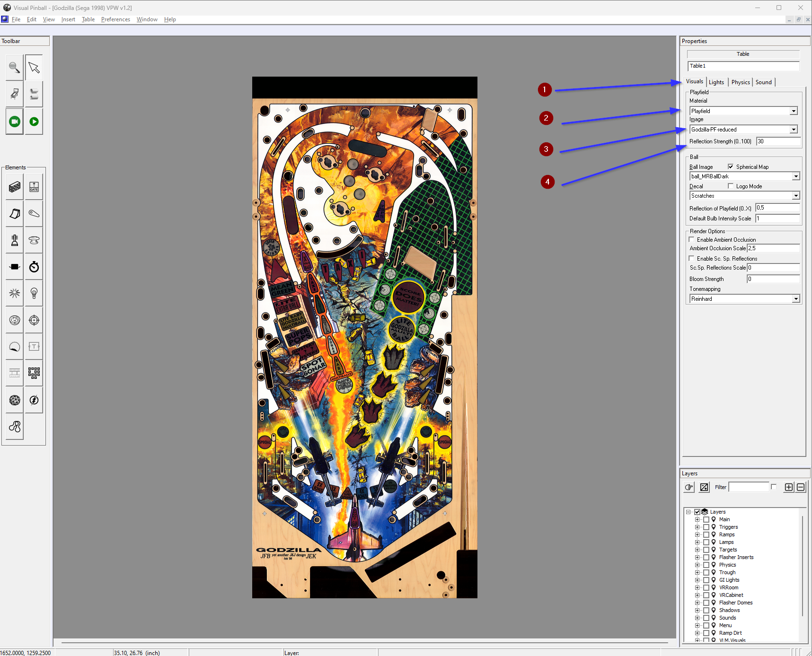812x656 pixels.
Task: Open the Reinhard tonemapping dropdown
Action: (x=796, y=299)
